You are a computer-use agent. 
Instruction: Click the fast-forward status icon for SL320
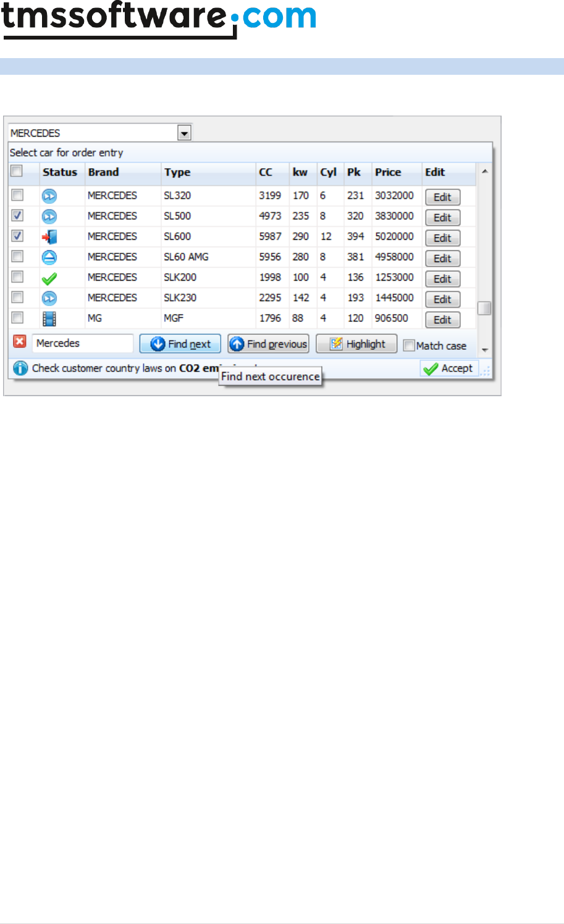(x=49, y=196)
